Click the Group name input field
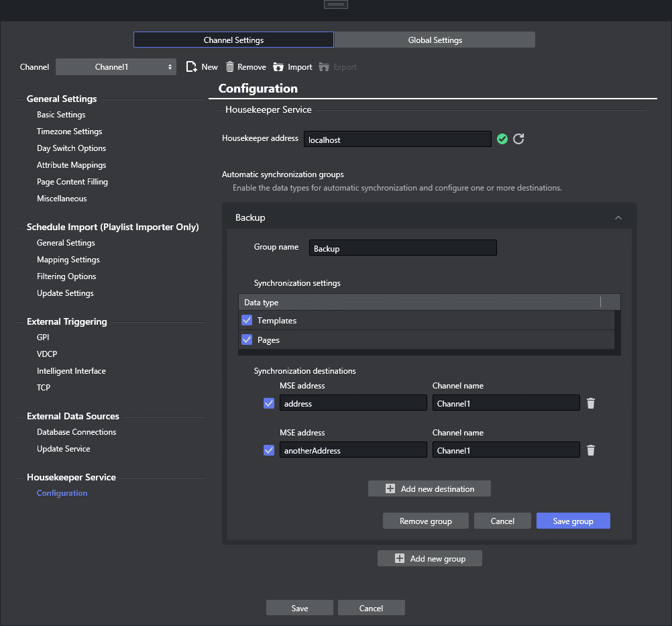 coord(402,248)
